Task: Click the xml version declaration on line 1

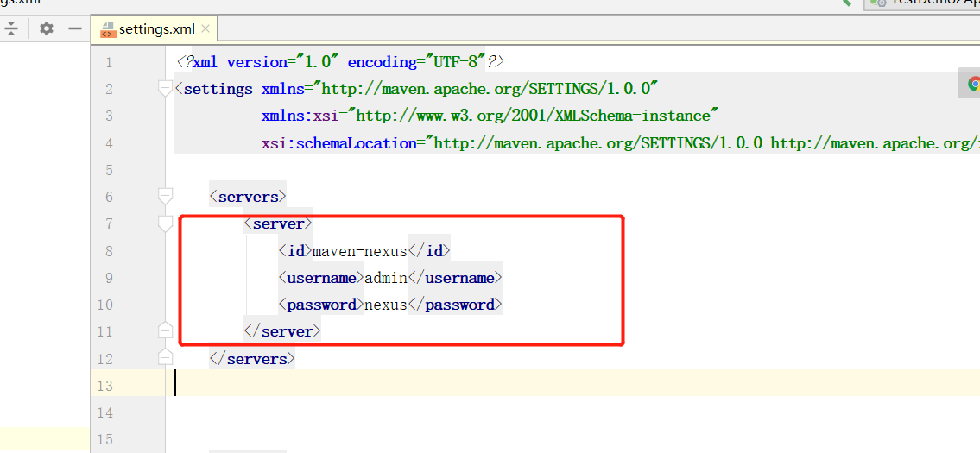Action: (x=340, y=62)
